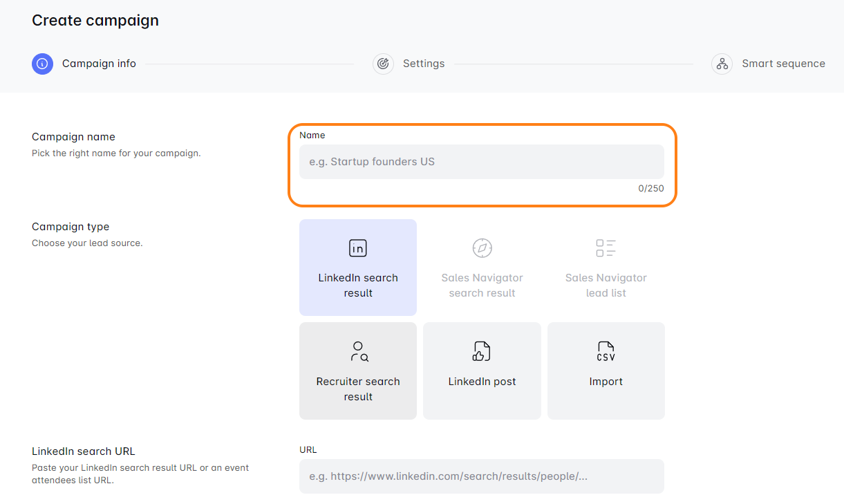Select "Sales Navigator search result" label
The width and height of the screenshot is (844, 504).
[482, 286]
